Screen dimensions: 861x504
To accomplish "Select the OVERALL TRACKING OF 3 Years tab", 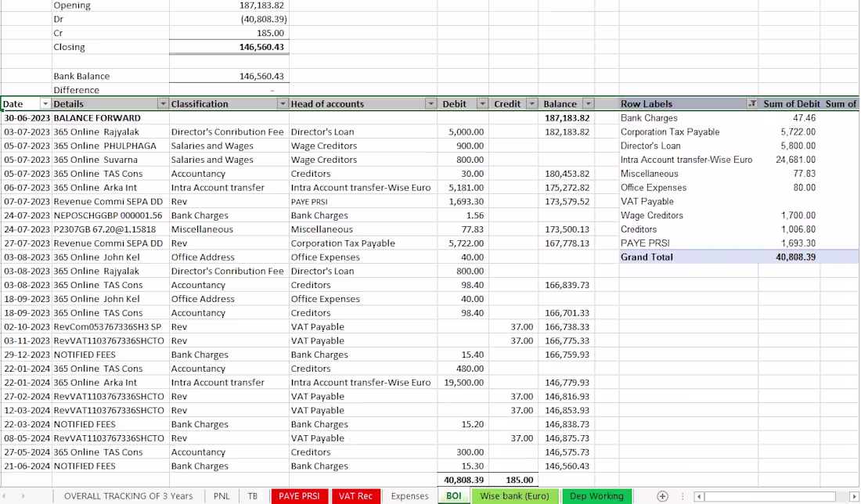I will (x=128, y=496).
